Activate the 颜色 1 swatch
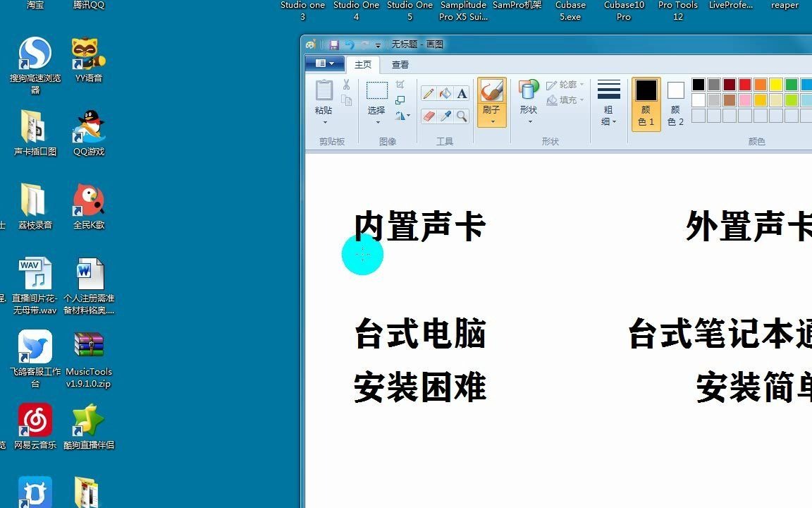 tap(645, 104)
